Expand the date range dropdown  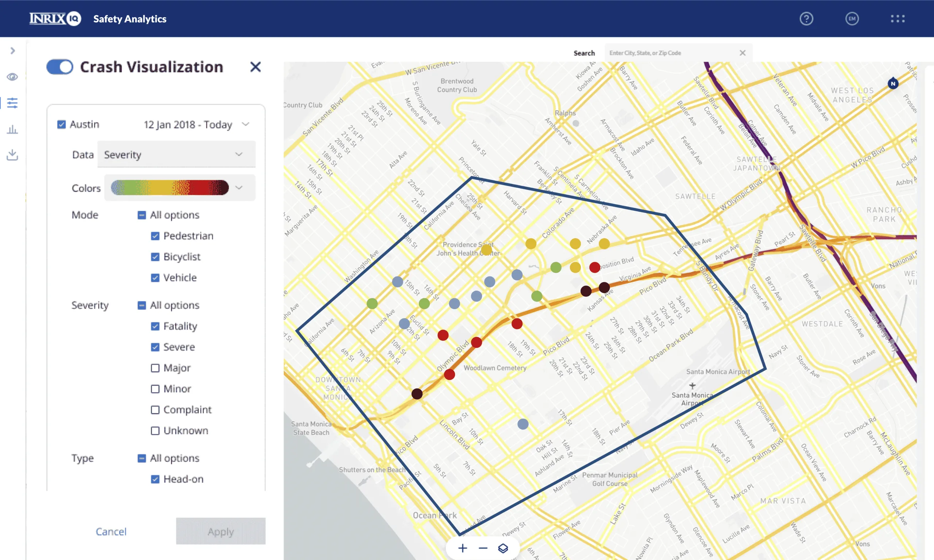246,125
